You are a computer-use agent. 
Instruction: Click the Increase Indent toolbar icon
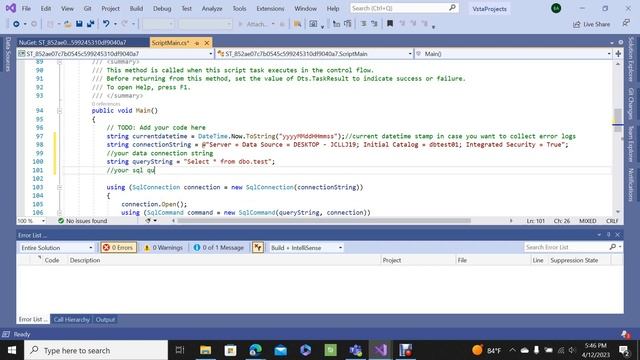(374, 24)
